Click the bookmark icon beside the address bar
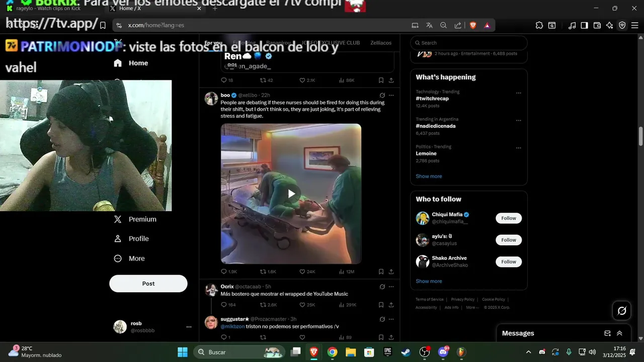Image resolution: width=644 pixels, height=362 pixels. 103,25
